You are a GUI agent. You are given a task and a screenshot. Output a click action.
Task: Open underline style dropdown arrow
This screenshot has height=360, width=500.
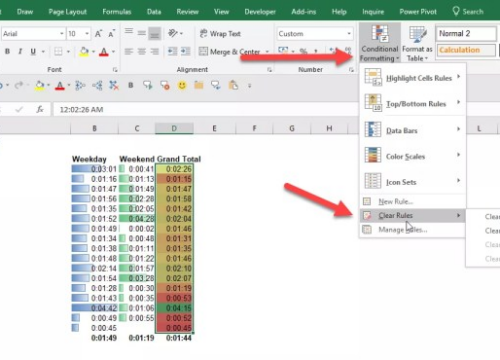pos(43,52)
